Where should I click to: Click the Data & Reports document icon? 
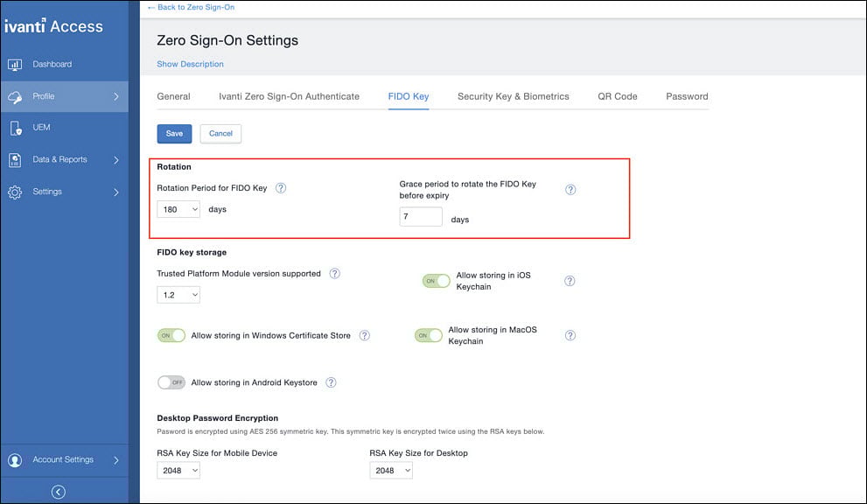click(x=15, y=160)
